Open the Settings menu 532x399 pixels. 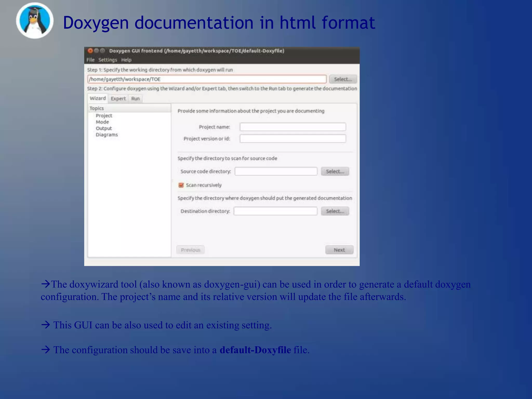[x=108, y=60]
